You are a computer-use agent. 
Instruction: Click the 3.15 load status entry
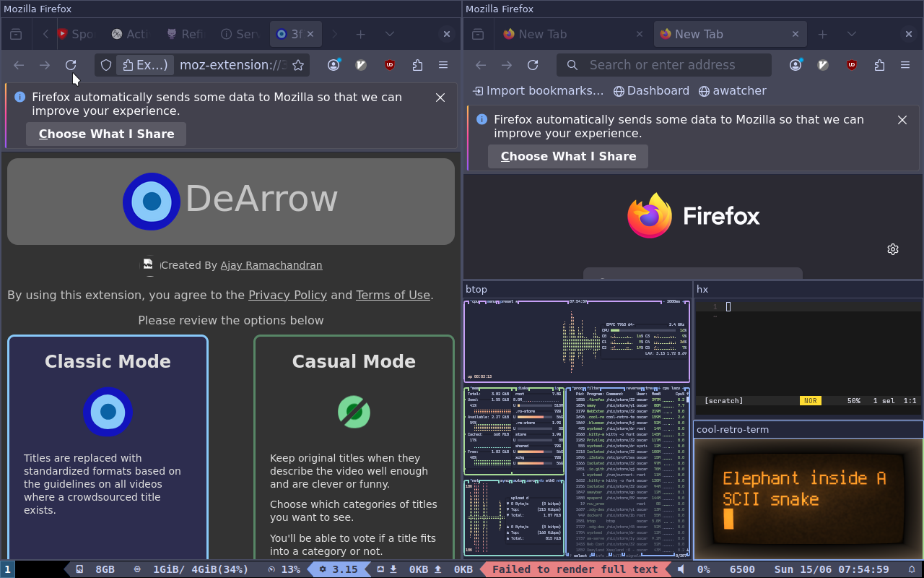point(339,569)
